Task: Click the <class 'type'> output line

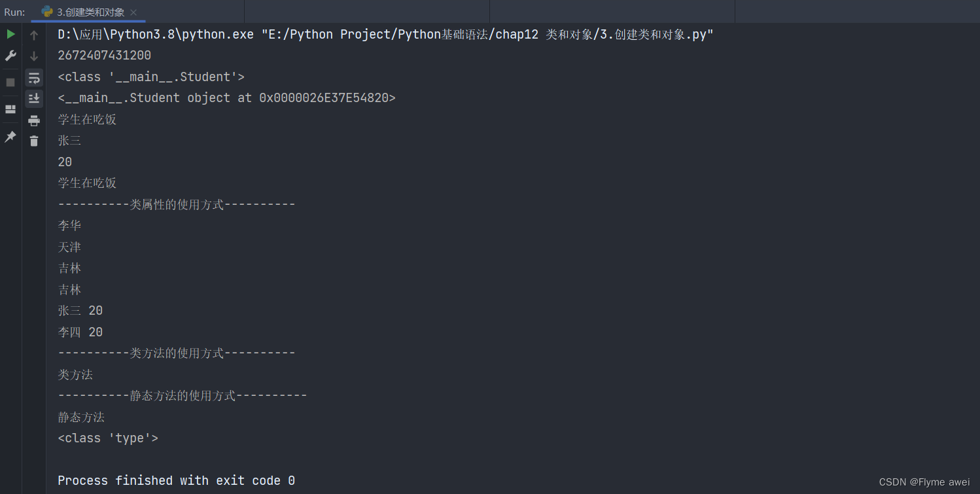Action: coord(108,438)
